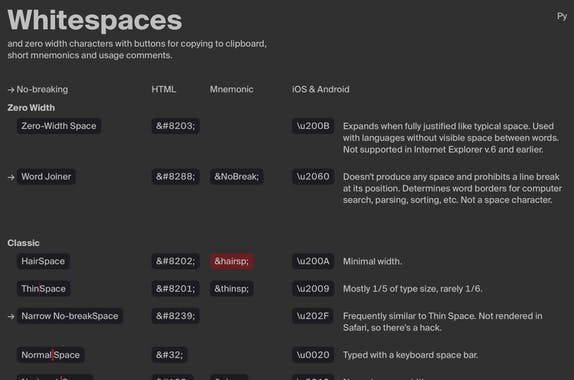Screen dimensions: 574x380
Task: Copy the Narrow No-breakSpace character
Action: click(70, 316)
